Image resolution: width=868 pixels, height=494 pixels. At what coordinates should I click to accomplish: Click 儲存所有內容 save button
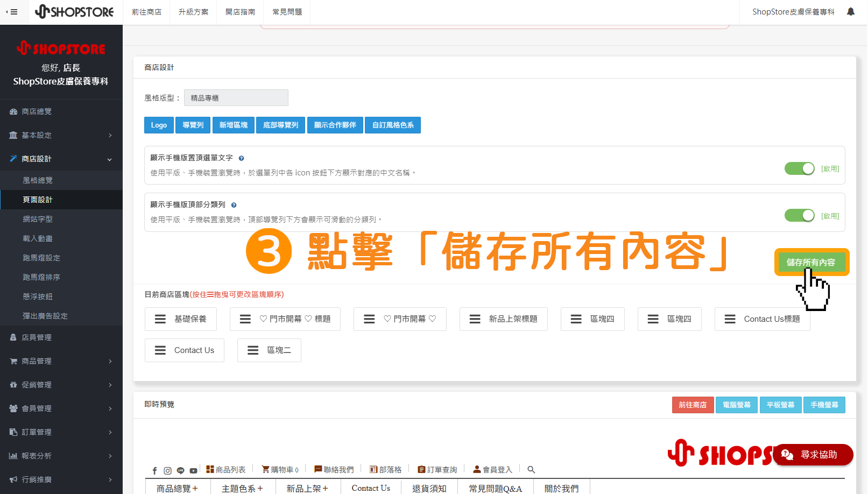[811, 262]
